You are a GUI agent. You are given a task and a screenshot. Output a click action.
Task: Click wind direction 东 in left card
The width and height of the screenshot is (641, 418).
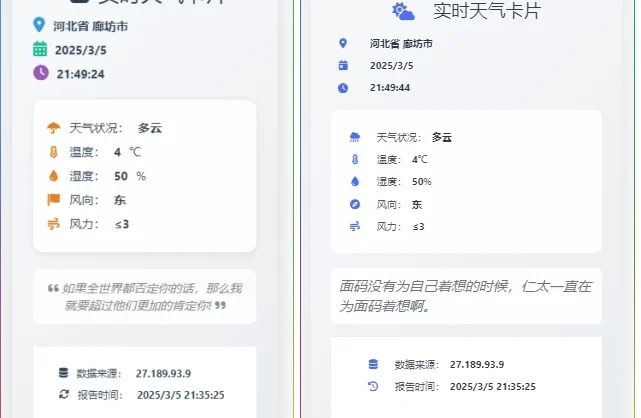point(120,200)
